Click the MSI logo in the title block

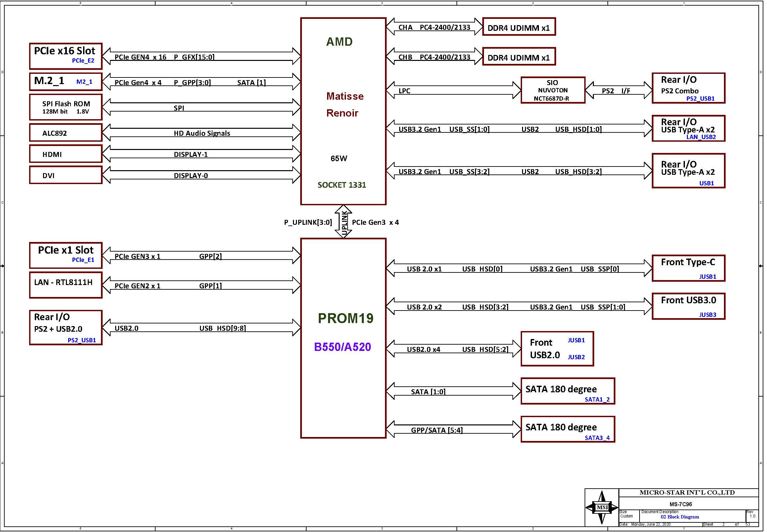[x=602, y=507]
